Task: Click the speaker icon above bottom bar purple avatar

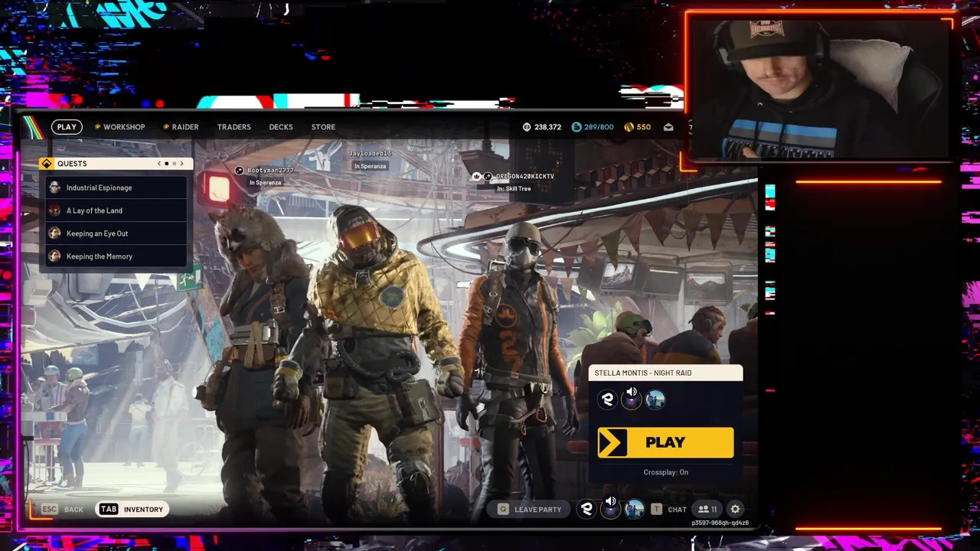Action: pyautogui.click(x=611, y=502)
